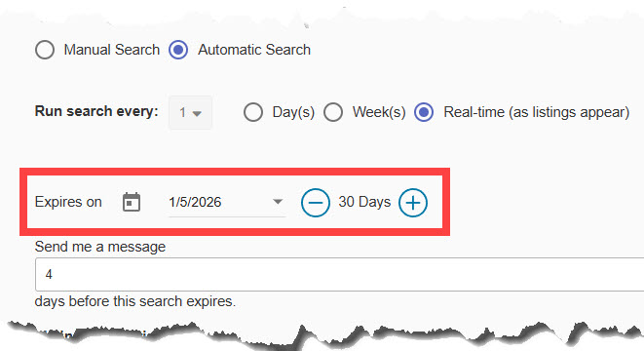Click the 1/5/2026 expiration date field
The height and width of the screenshot is (351, 644).
227,202
